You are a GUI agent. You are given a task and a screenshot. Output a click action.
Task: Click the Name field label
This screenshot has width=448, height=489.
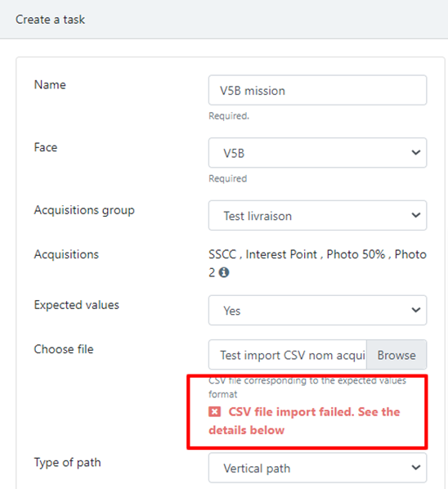click(50, 85)
